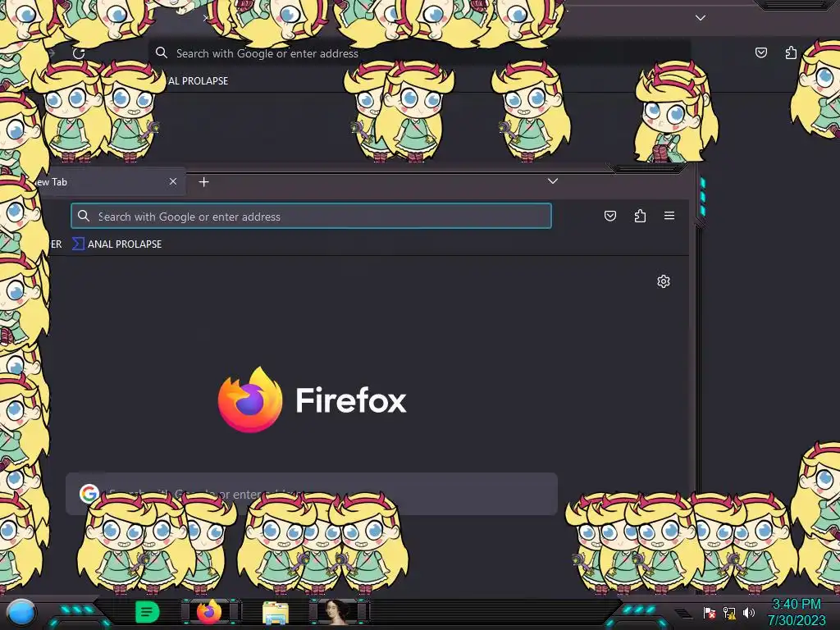Screen dimensions: 840x630
Task: Switch to Firefox via taskbar icon
Action: [209, 612]
